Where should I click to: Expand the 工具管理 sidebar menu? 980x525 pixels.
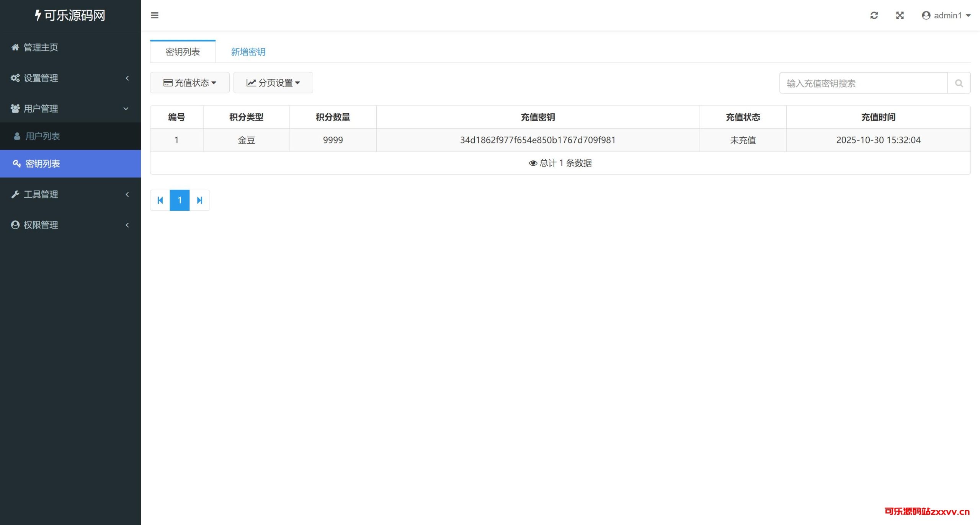(x=41, y=194)
